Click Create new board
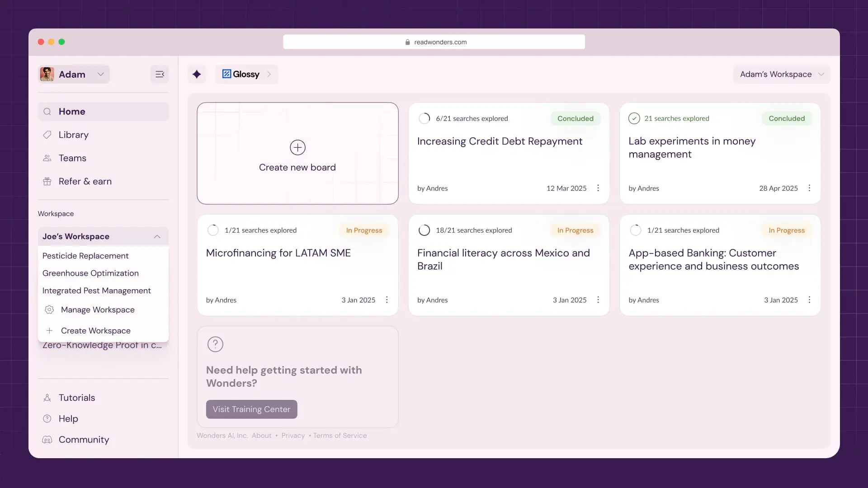This screenshot has width=868, height=488. 297,154
